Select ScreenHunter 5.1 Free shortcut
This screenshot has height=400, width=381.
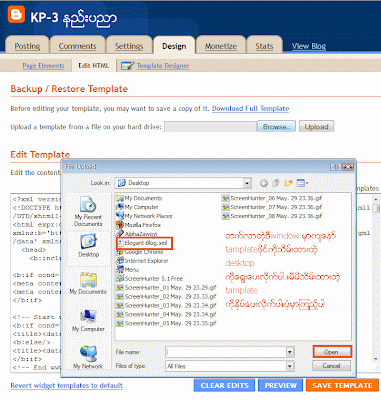pyautogui.click(x=150, y=279)
